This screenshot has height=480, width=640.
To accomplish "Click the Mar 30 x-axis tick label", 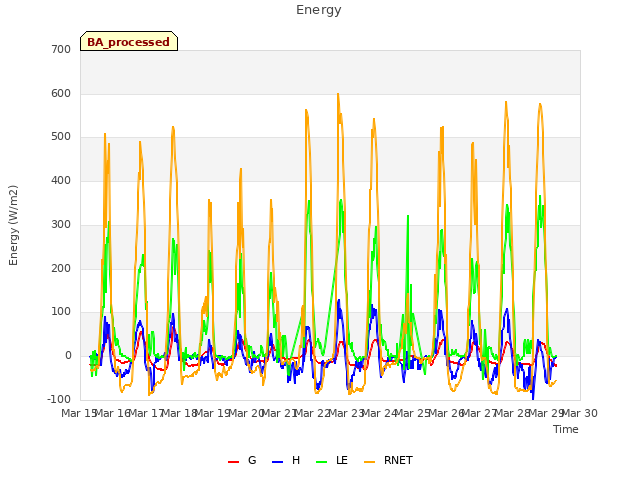I will pyautogui.click(x=580, y=413).
